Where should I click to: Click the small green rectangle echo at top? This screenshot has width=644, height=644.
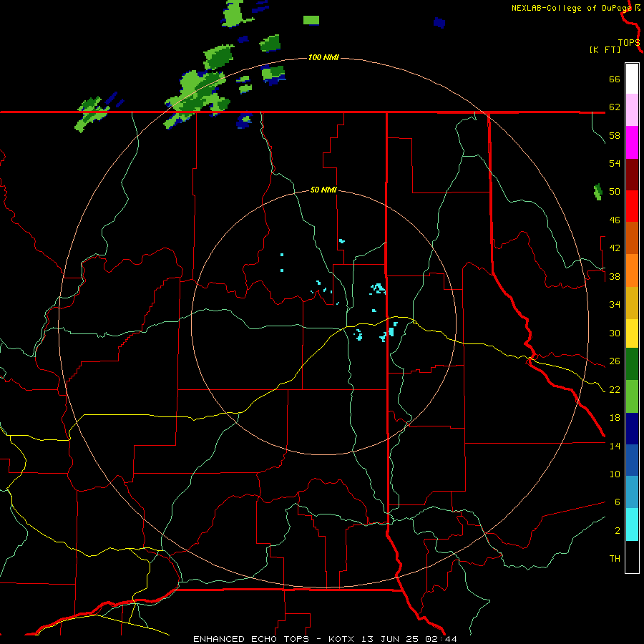pos(311,20)
